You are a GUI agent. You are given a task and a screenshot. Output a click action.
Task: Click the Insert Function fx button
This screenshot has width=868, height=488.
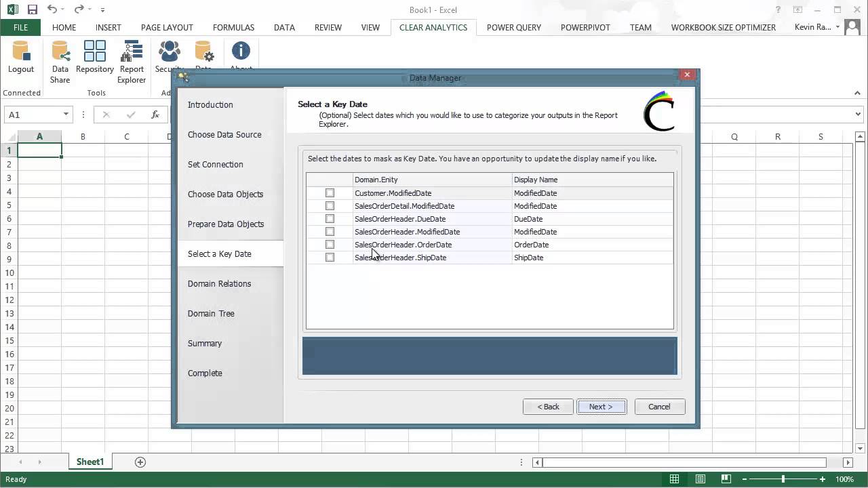[155, 115]
